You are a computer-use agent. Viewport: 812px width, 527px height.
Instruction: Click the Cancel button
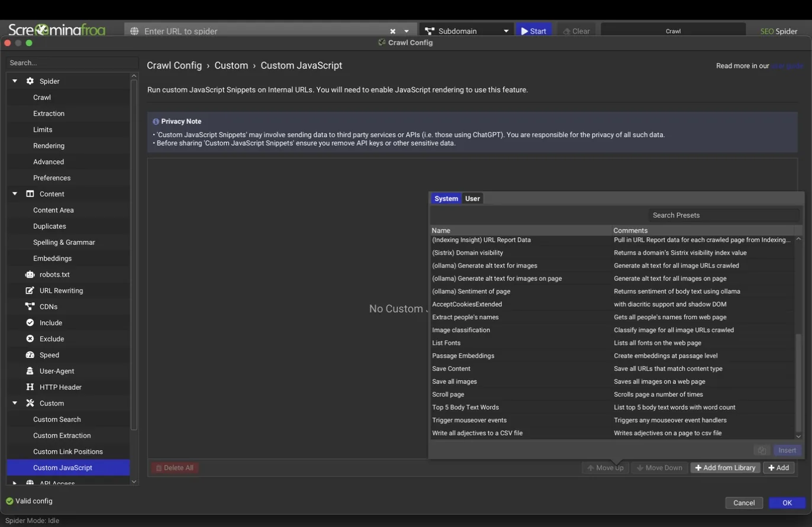(744, 503)
